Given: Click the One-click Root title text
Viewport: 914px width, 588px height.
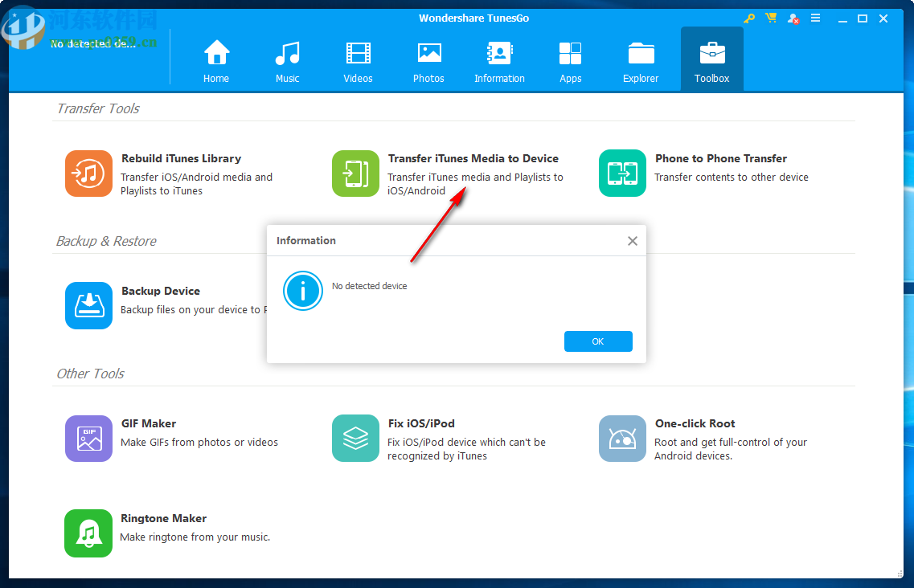Looking at the screenshot, I should coord(695,423).
